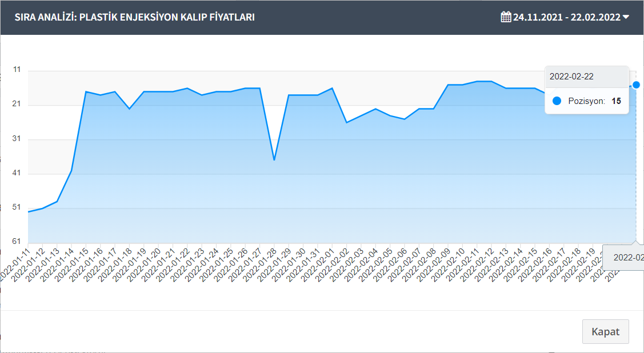Click the x-axis date label 2022-02-16
Screen dimensions: 644x353
click(x=535, y=264)
